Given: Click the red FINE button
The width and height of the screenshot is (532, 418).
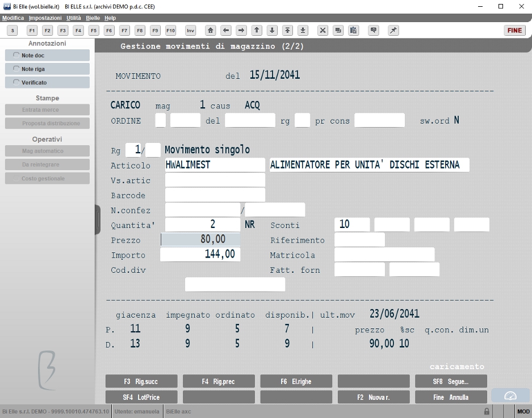Looking at the screenshot, I should click(x=515, y=31).
